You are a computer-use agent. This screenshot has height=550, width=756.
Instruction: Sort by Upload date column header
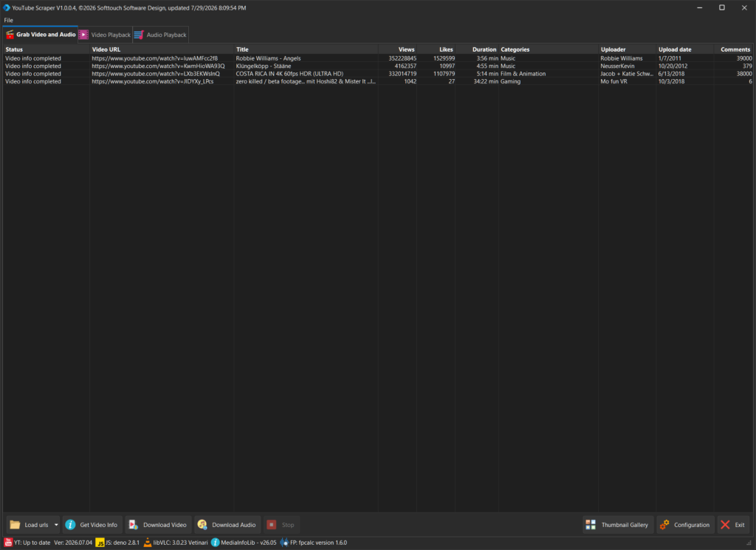685,49
